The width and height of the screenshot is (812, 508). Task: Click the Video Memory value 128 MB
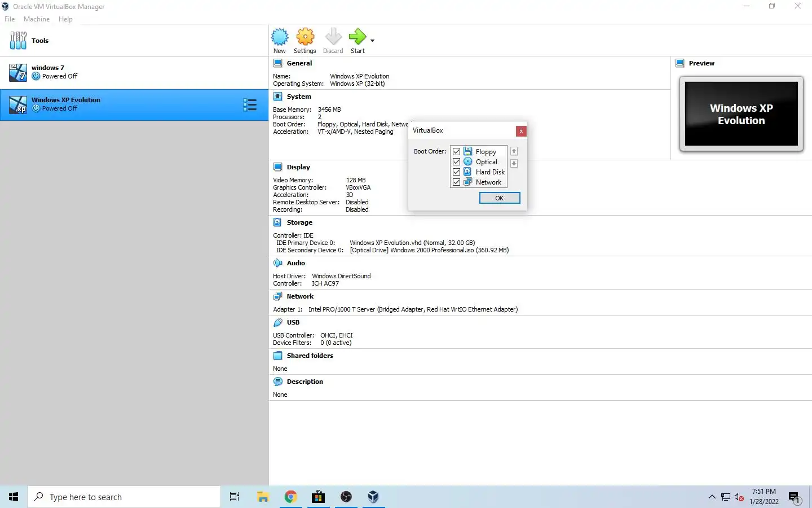pyautogui.click(x=356, y=180)
